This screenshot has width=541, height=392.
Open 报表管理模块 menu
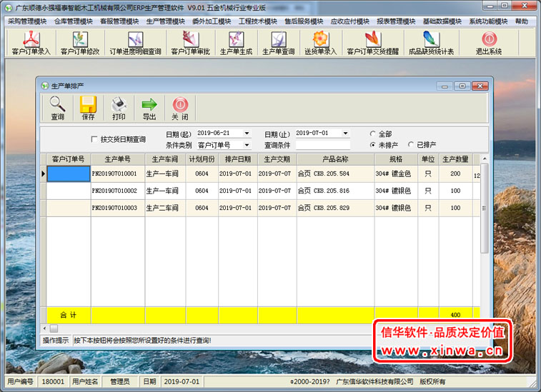point(396,21)
